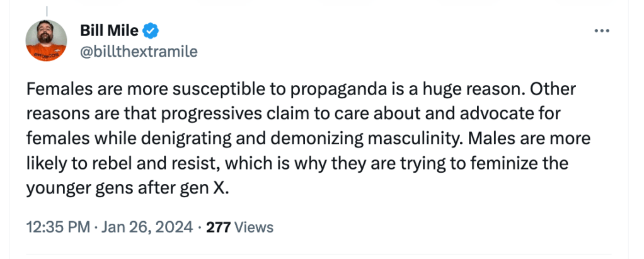Open the three-dot More options menu
644x259 pixels.
pos(602,30)
